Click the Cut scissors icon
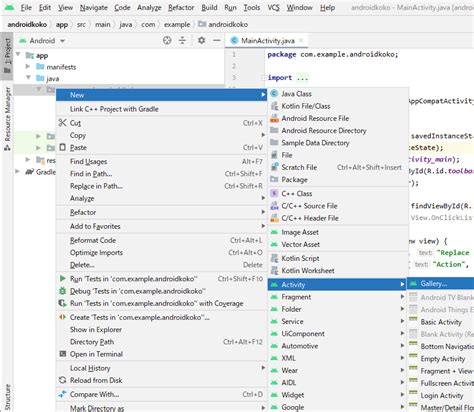The image size is (474, 412). [x=62, y=123]
